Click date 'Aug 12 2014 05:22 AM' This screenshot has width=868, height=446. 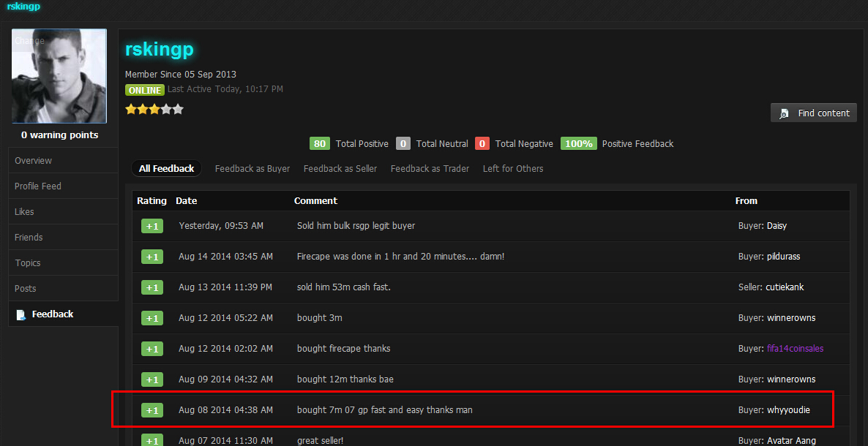click(x=226, y=317)
